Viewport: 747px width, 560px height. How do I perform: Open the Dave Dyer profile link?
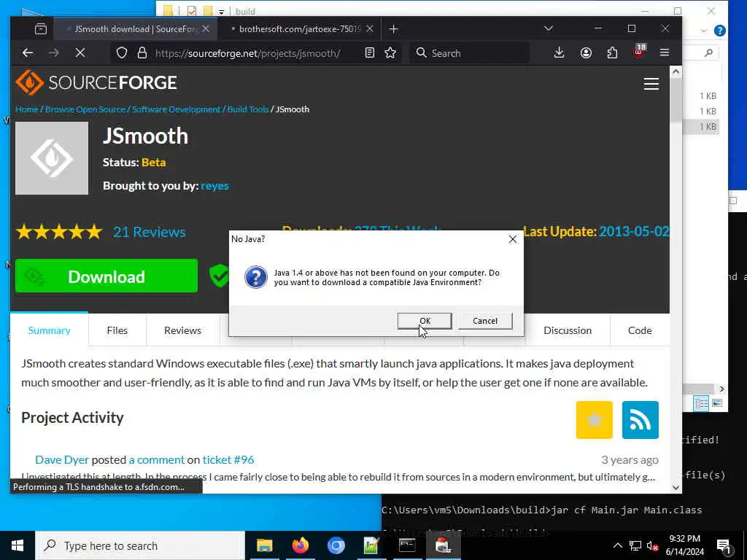tap(62, 459)
